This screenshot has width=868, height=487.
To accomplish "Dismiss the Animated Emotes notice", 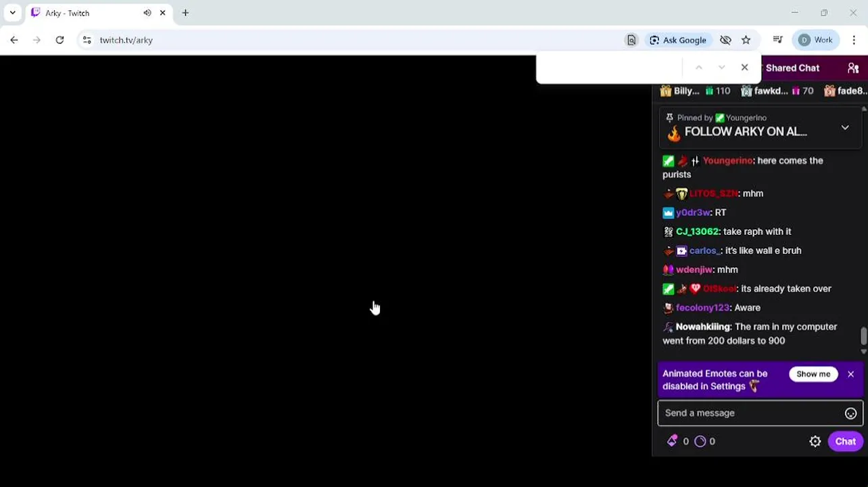I will (850, 374).
